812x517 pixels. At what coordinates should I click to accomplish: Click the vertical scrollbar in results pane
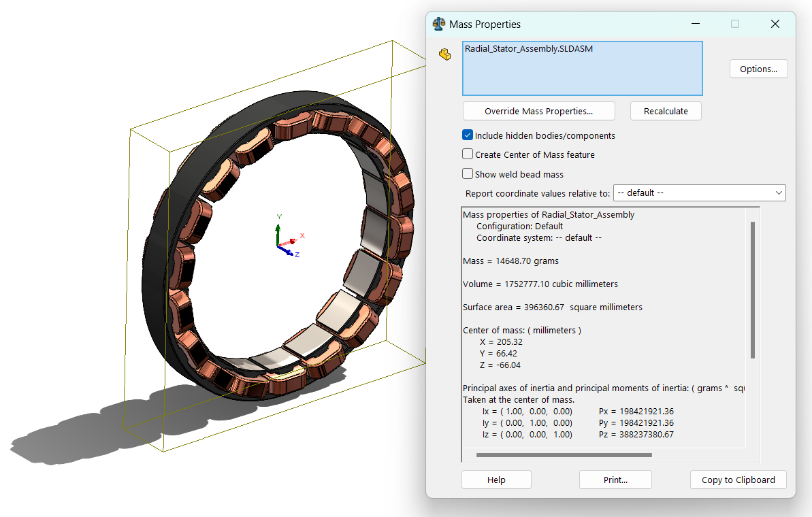click(752, 289)
